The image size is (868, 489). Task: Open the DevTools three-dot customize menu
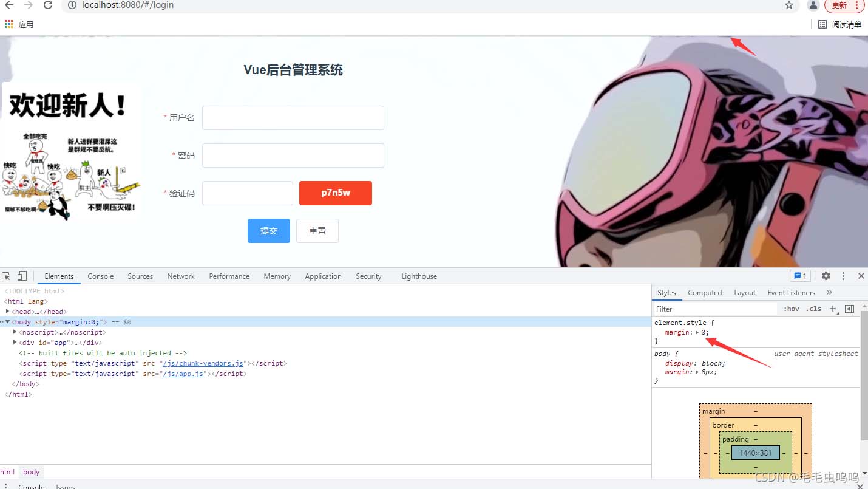[843, 276]
